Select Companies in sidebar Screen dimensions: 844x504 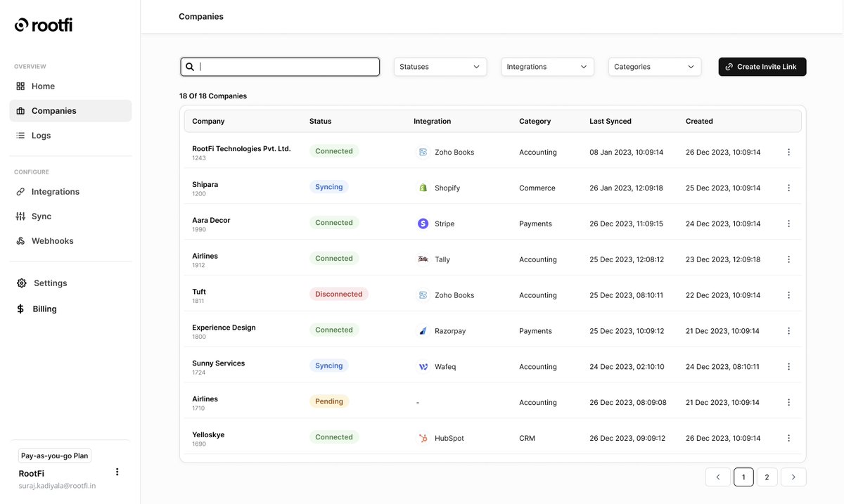coord(70,110)
